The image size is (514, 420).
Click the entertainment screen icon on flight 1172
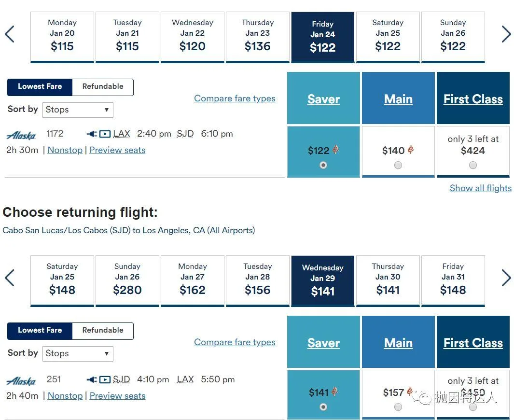click(x=105, y=134)
